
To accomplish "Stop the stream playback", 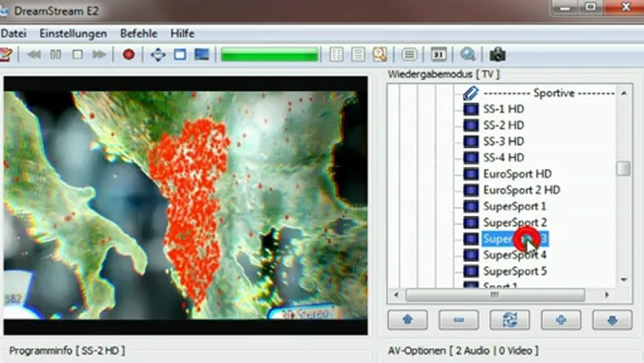I will pyautogui.click(x=77, y=54).
